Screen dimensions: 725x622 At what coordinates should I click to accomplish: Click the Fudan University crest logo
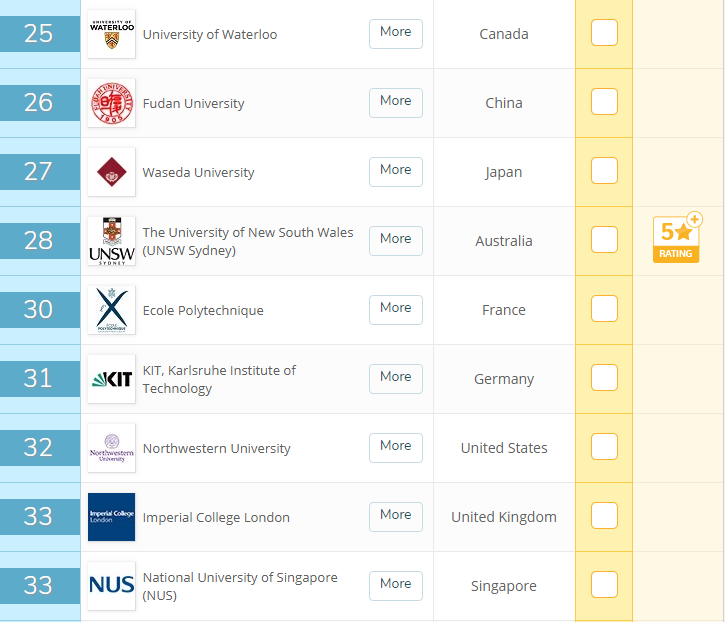111,103
